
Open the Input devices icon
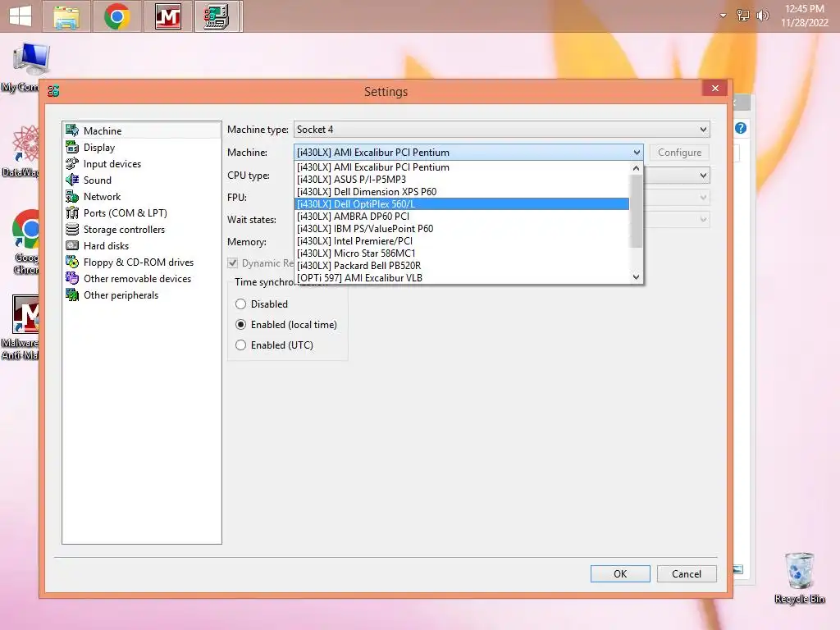click(72, 163)
